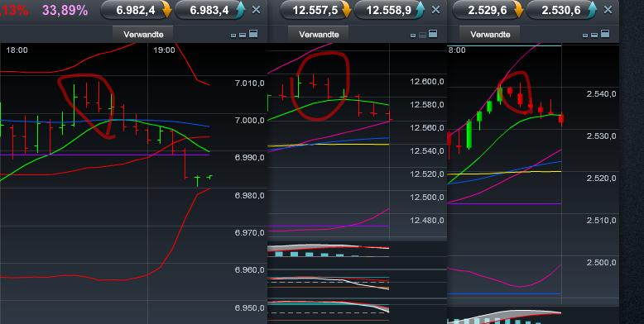Set medium chart size in the 7.000 panel
644x324 pixels.
[x=243, y=36]
